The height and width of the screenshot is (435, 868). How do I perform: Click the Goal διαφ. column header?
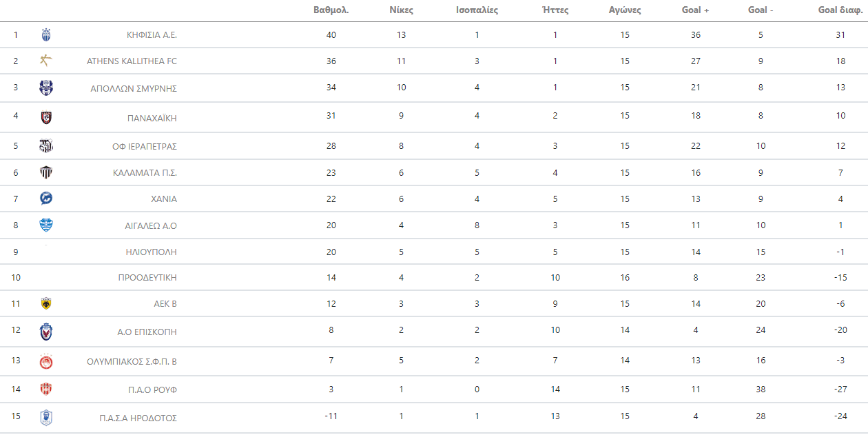click(x=840, y=10)
